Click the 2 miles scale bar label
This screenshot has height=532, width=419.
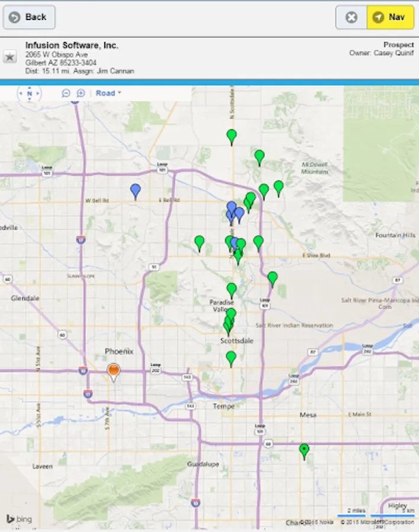tap(356, 511)
